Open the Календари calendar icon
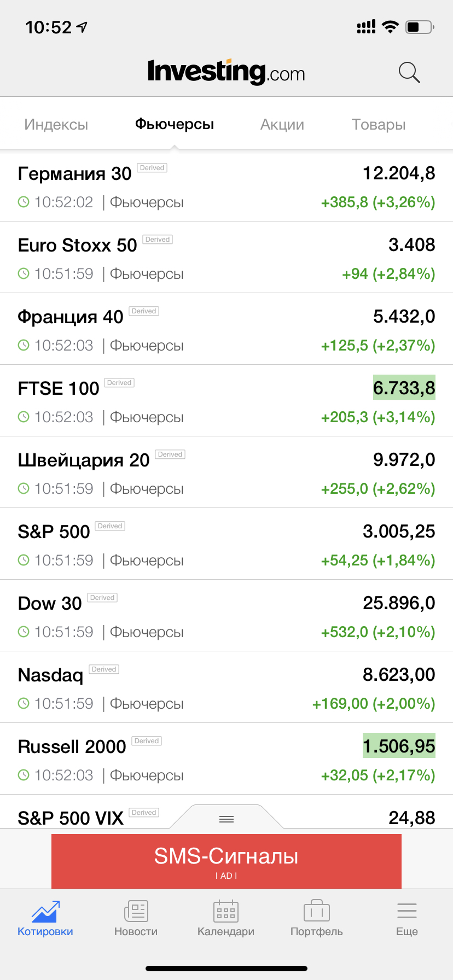This screenshot has height=980, width=453. click(x=225, y=912)
